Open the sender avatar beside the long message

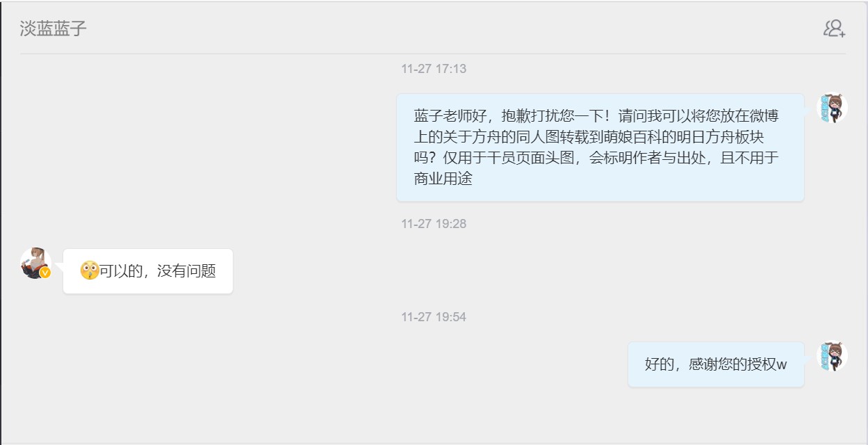pos(832,108)
